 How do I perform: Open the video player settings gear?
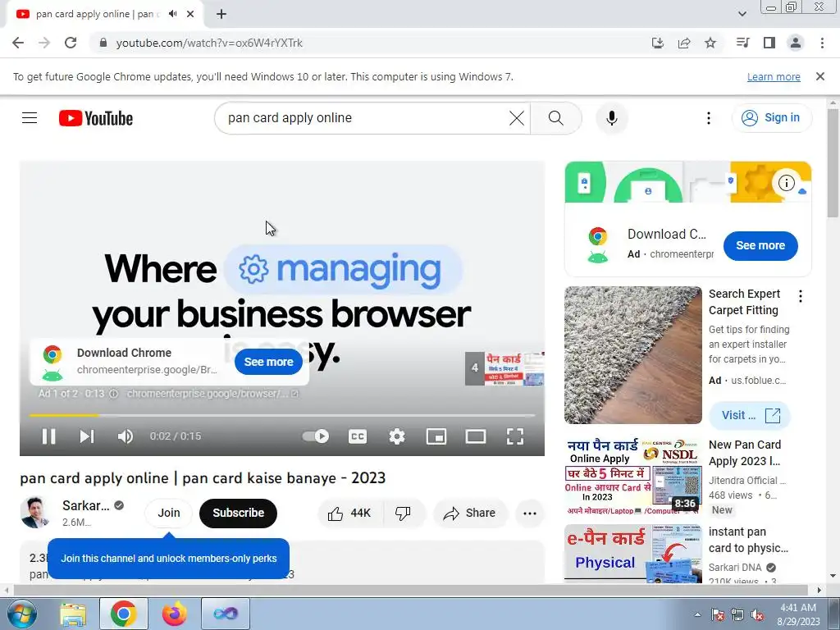pos(396,436)
